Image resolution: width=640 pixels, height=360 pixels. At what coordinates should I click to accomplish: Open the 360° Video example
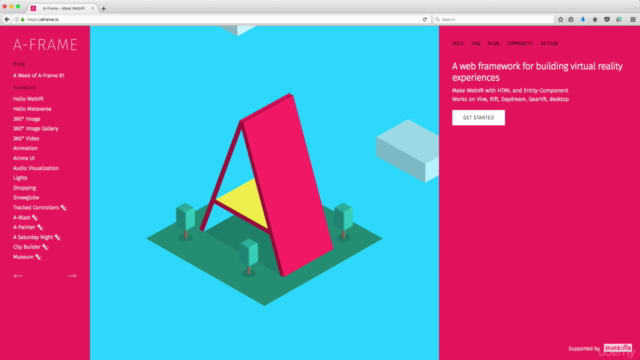click(x=26, y=138)
